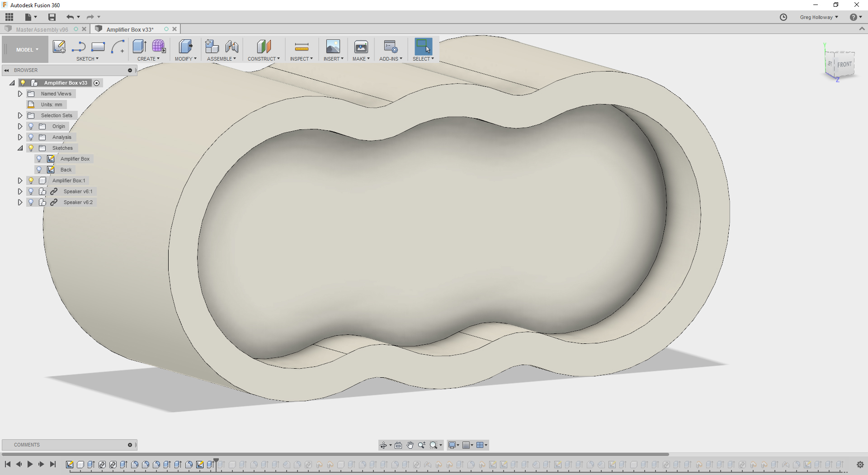Toggle visibility of Speaker v6:1 component
The image size is (868, 475).
pyautogui.click(x=30, y=191)
